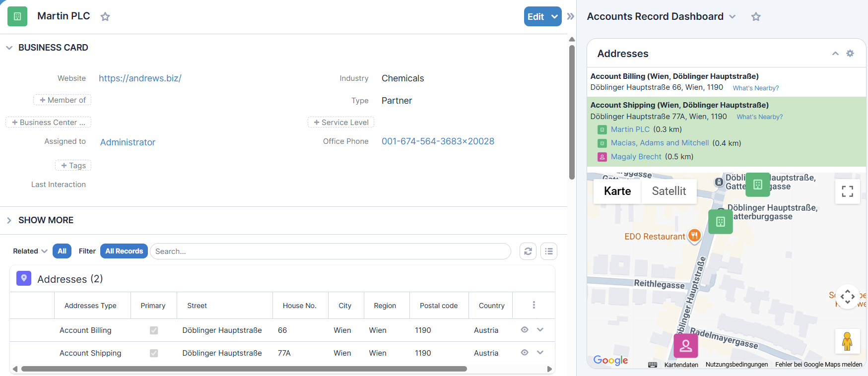Select the All related filter
The height and width of the screenshot is (376, 868).
62,251
